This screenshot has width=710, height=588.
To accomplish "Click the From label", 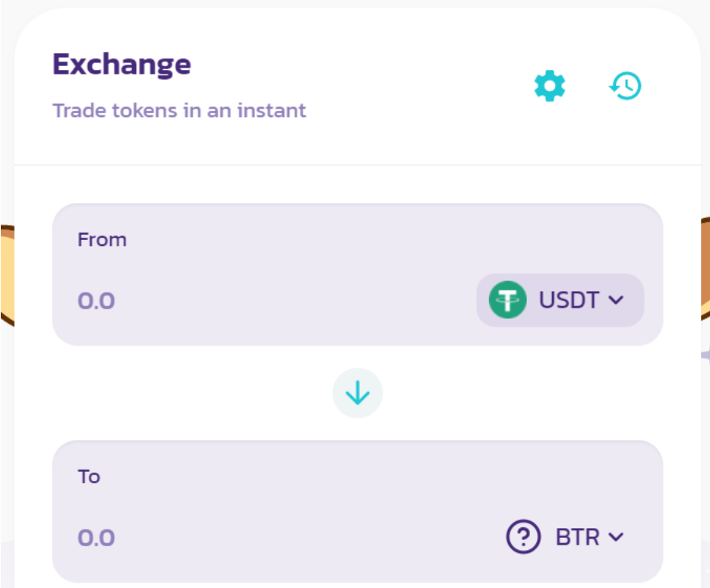I will (x=102, y=240).
